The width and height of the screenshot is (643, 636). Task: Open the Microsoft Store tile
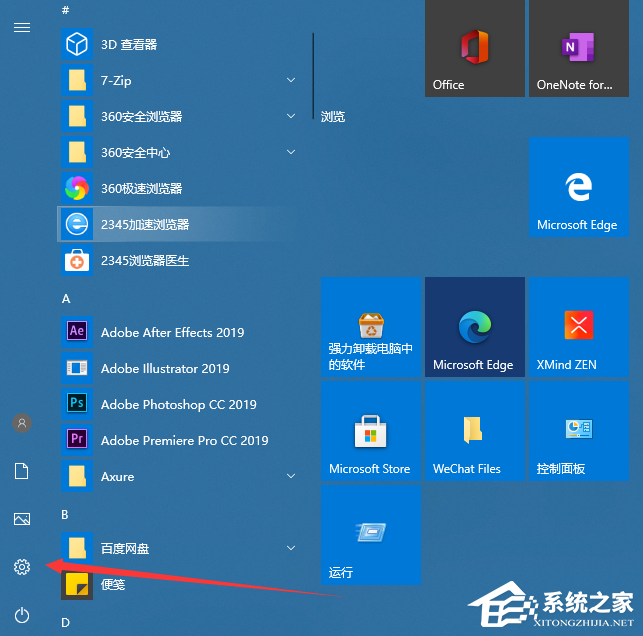(371, 431)
